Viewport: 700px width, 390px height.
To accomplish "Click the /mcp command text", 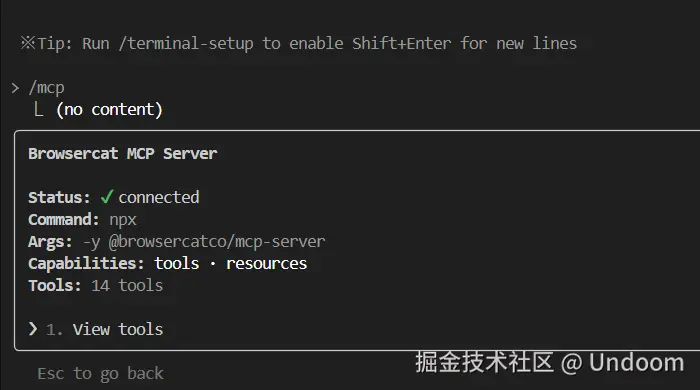I will point(46,88).
